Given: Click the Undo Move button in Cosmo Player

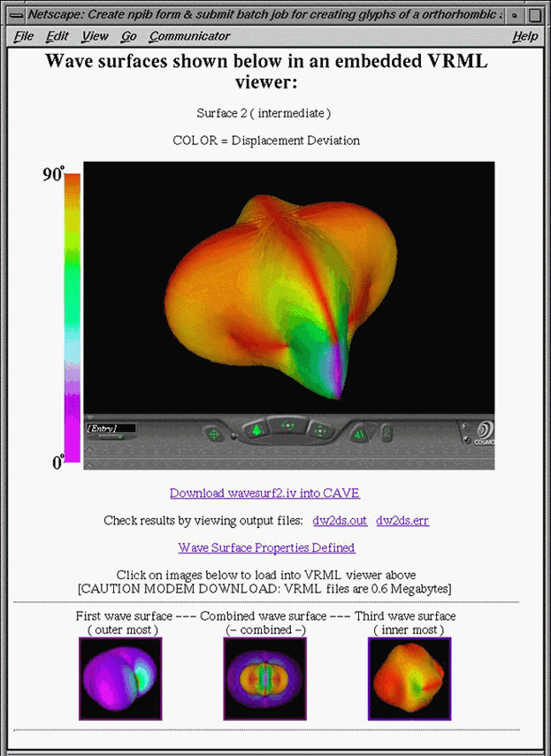Looking at the screenshot, I should [x=361, y=434].
